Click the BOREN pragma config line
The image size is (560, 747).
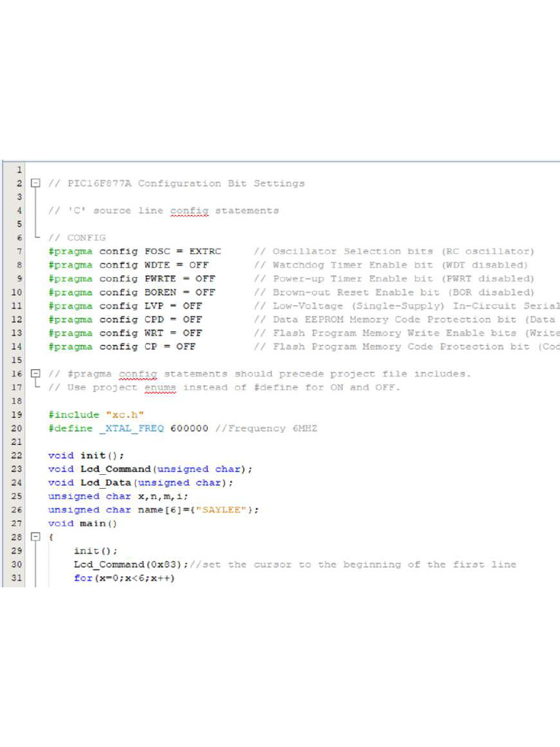pos(131,293)
